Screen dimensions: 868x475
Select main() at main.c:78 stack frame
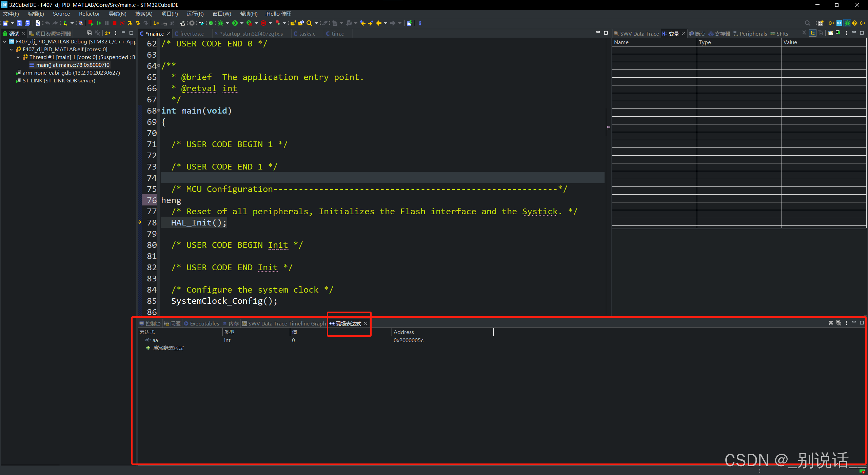(73, 65)
